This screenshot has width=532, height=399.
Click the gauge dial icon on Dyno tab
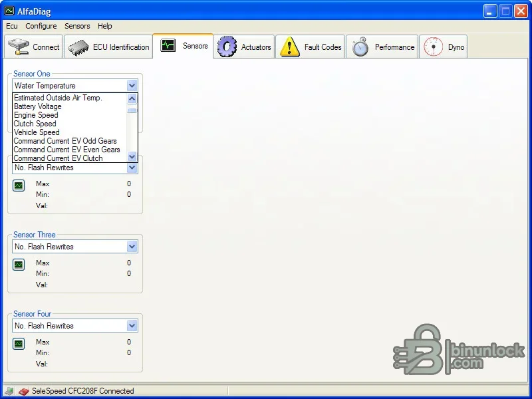[434, 47]
